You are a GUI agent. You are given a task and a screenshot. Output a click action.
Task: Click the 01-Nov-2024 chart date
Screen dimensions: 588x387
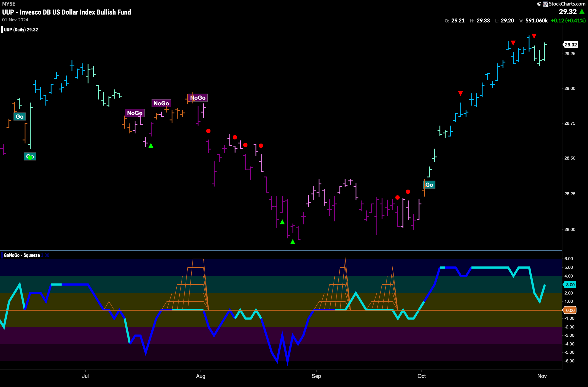click(15, 20)
